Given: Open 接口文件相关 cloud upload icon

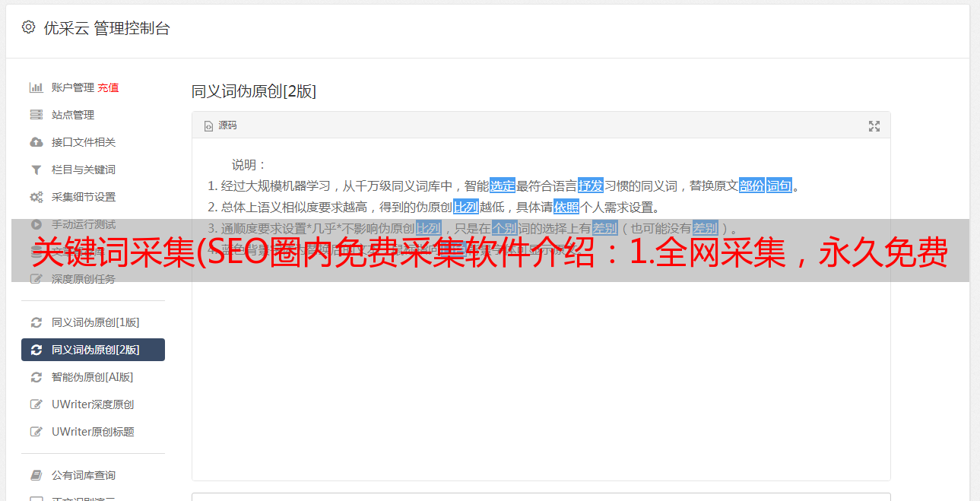Looking at the screenshot, I should pos(36,142).
